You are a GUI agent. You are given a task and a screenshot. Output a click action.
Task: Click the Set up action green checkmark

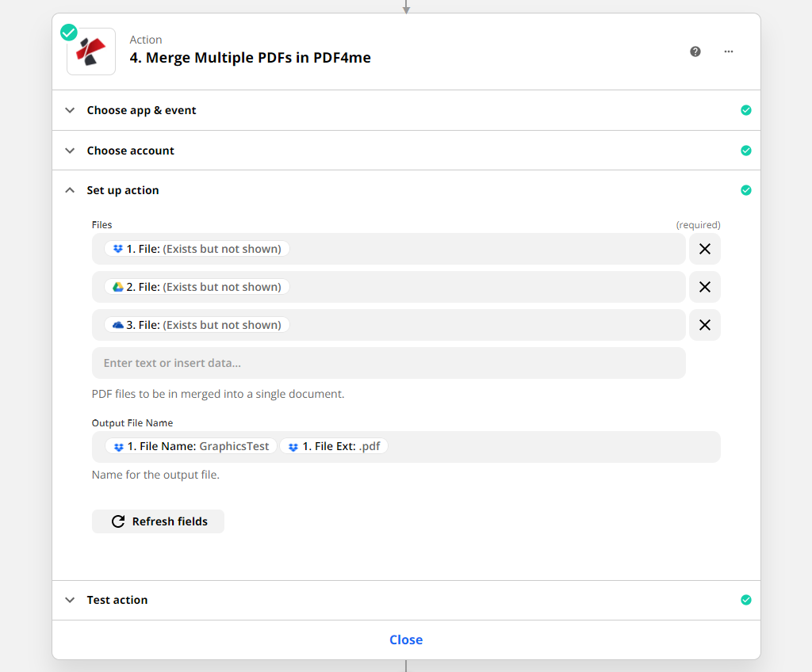pos(745,190)
